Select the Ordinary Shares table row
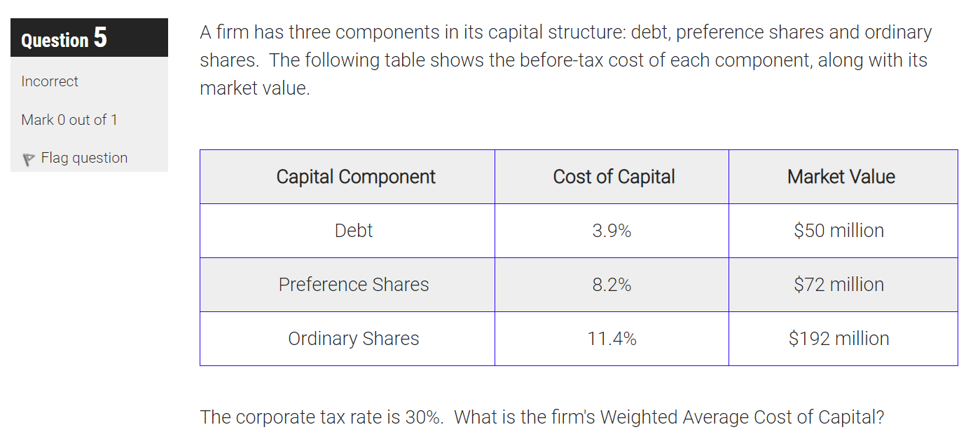Viewport: 980px width, 439px height. 354,338
